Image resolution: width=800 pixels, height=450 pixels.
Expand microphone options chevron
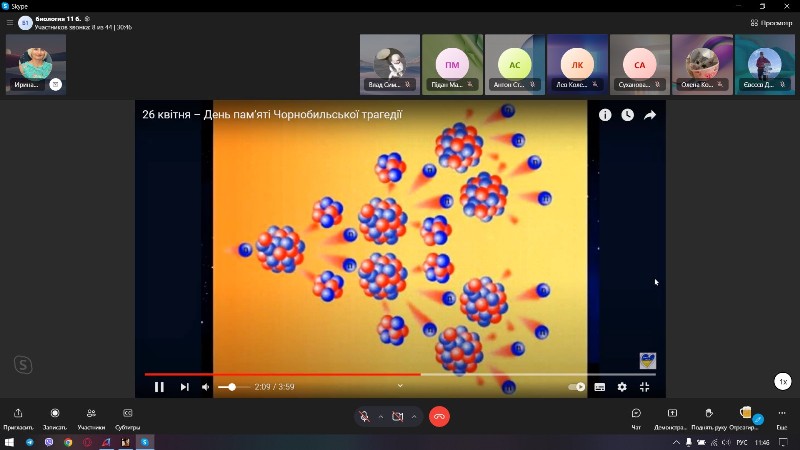(380, 416)
